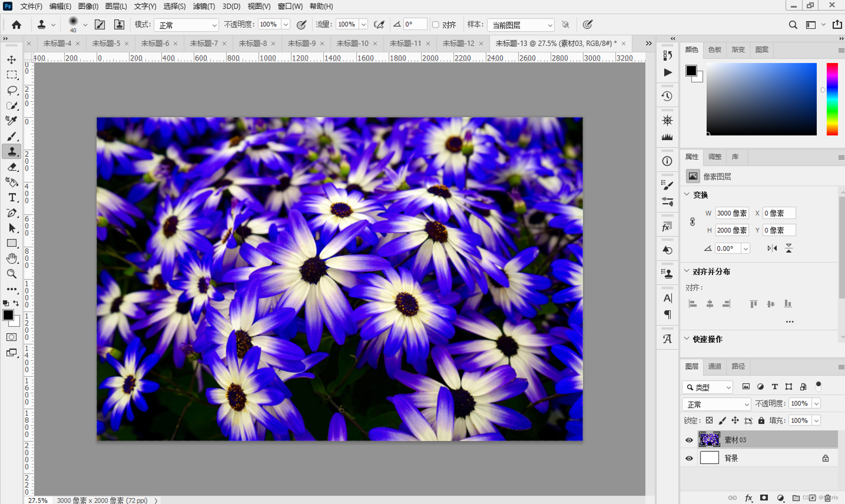Open the Actions play panel icon
The width and height of the screenshot is (845, 504).
(x=667, y=73)
